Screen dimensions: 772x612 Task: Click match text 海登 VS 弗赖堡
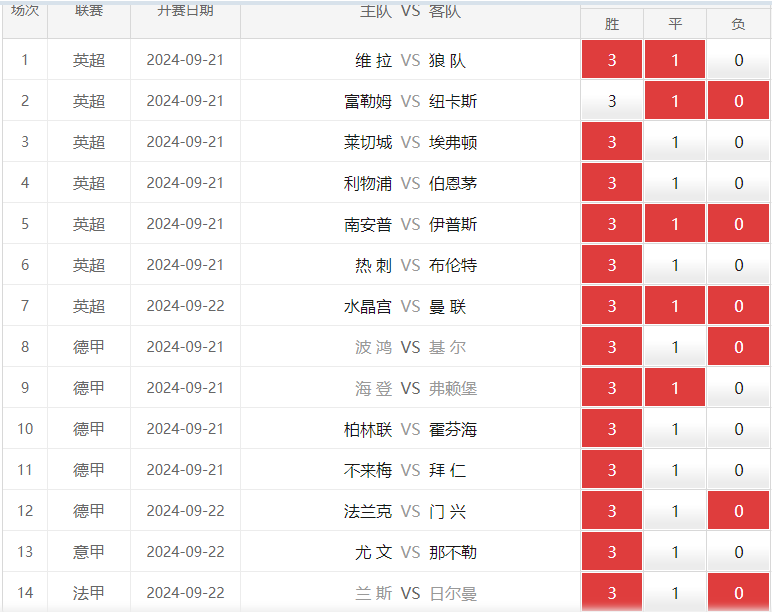416,388
